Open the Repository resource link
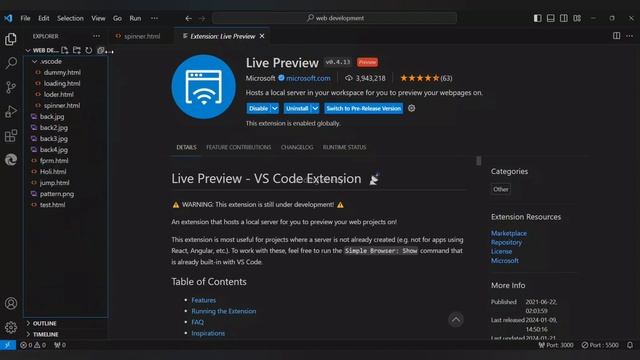640x360 pixels. pos(506,242)
